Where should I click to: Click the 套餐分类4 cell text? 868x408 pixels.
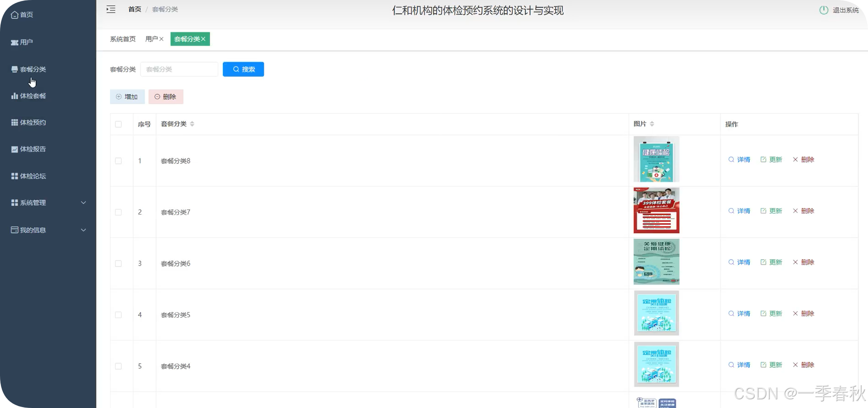[x=176, y=366]
